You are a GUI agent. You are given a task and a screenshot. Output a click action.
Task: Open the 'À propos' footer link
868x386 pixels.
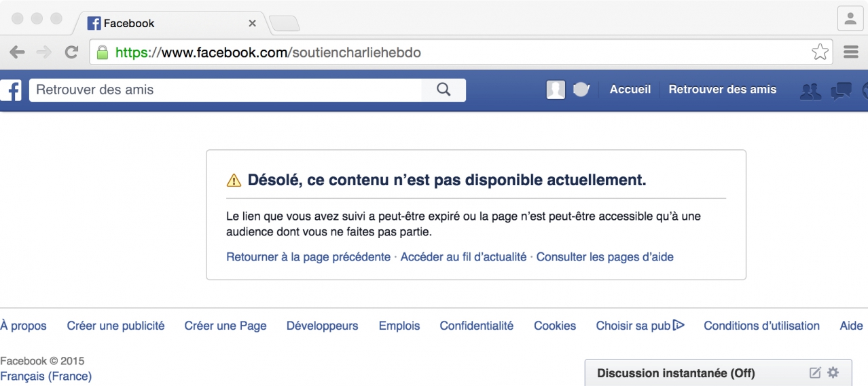23,326
